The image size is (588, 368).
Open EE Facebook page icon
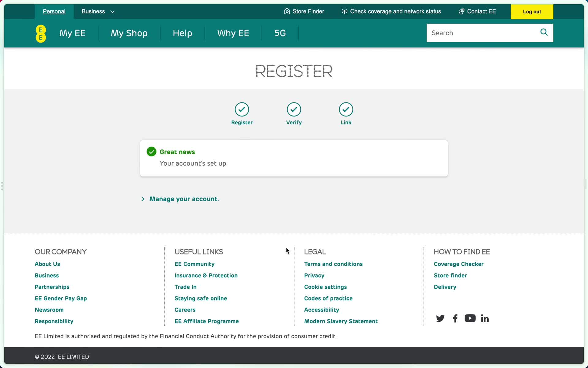coord(455,318)
